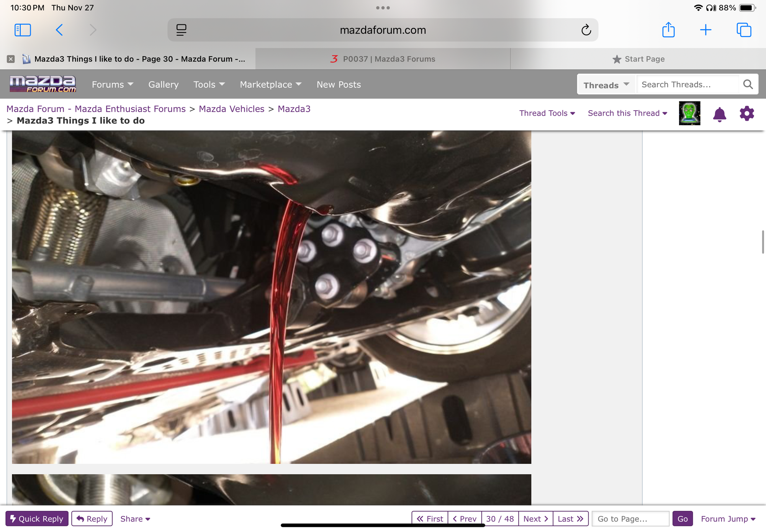Image resolution: width=766 pixels, height=532 pixels.
Task: Click the Mazda3 breadcrumb link
Action: (x=294, y=109)
